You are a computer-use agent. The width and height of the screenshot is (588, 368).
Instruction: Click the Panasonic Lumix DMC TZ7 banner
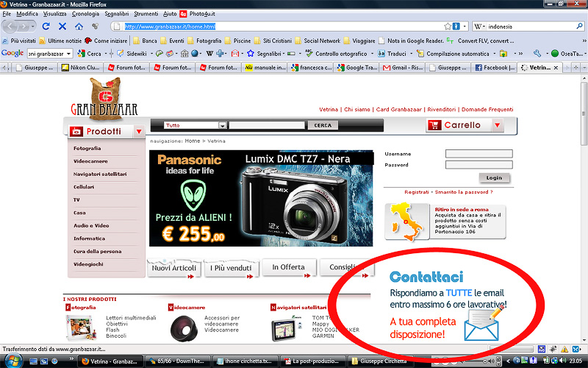261,198
